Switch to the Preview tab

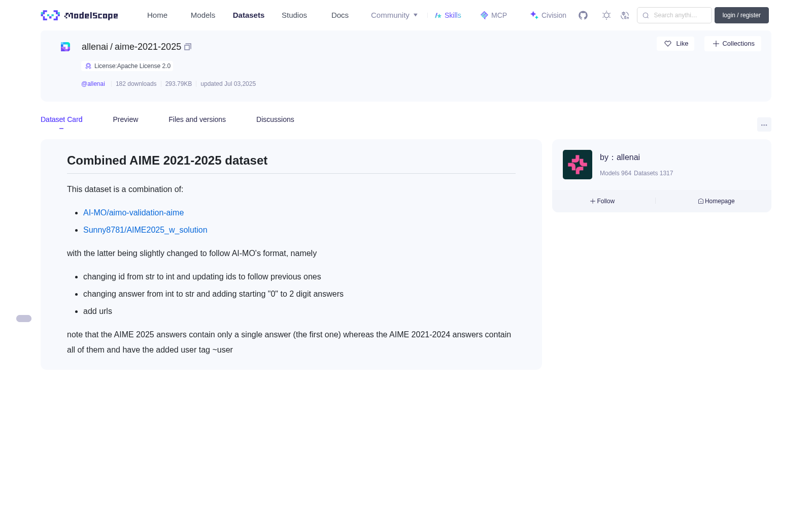125,119
